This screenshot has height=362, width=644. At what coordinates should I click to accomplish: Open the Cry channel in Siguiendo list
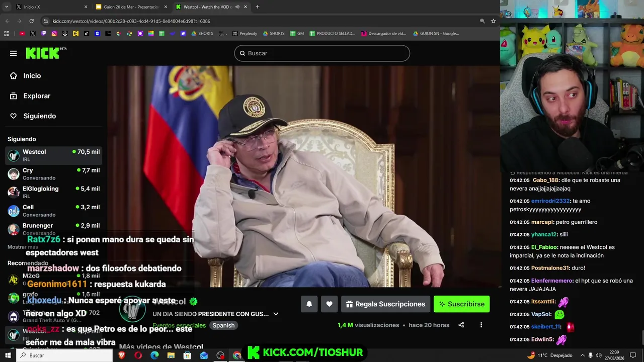tap(53, 174)
